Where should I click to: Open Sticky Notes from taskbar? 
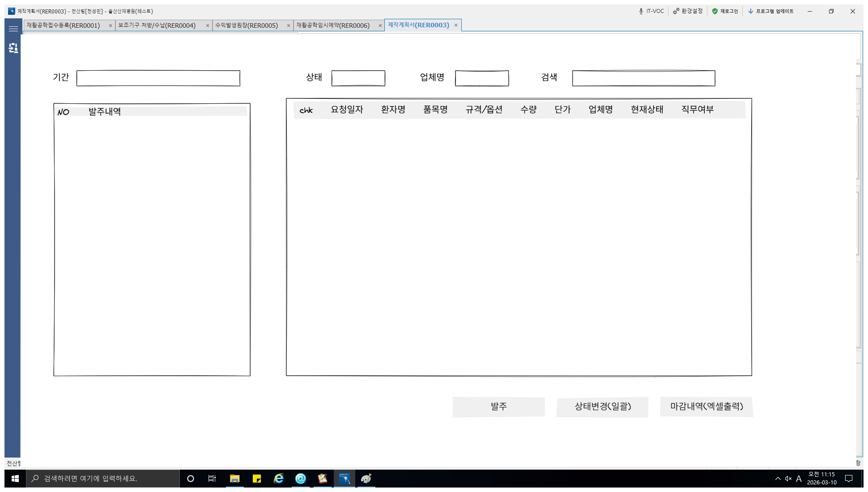(x=257, y=479)
